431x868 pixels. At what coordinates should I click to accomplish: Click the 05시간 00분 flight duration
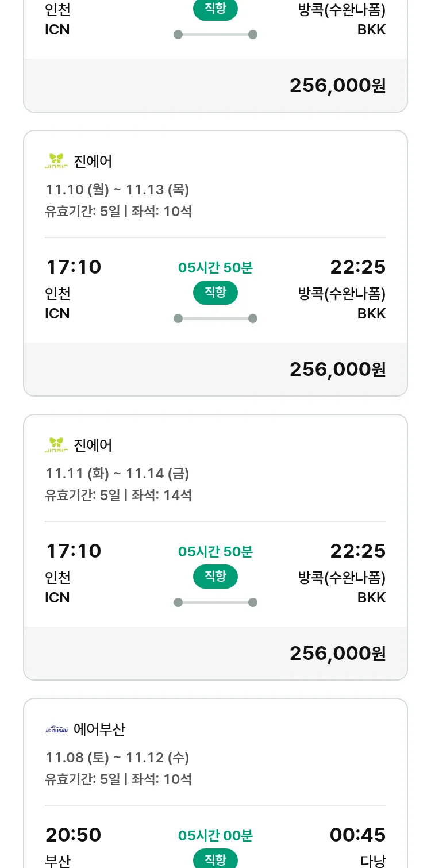pos(215,835)
